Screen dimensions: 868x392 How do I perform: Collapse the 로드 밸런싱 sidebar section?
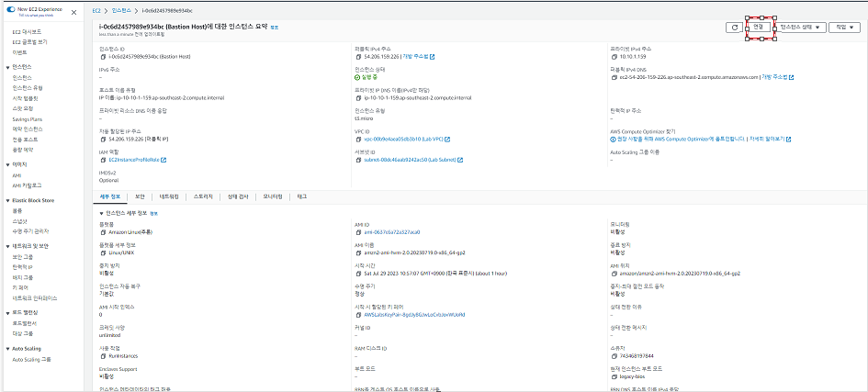point(7,313)
